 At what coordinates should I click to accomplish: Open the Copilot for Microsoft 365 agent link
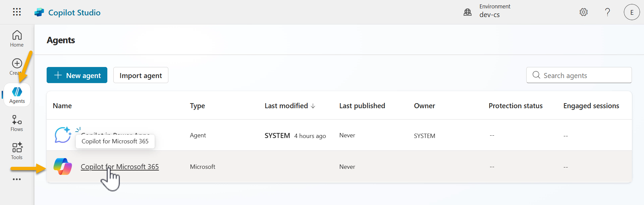coord(120,166)
